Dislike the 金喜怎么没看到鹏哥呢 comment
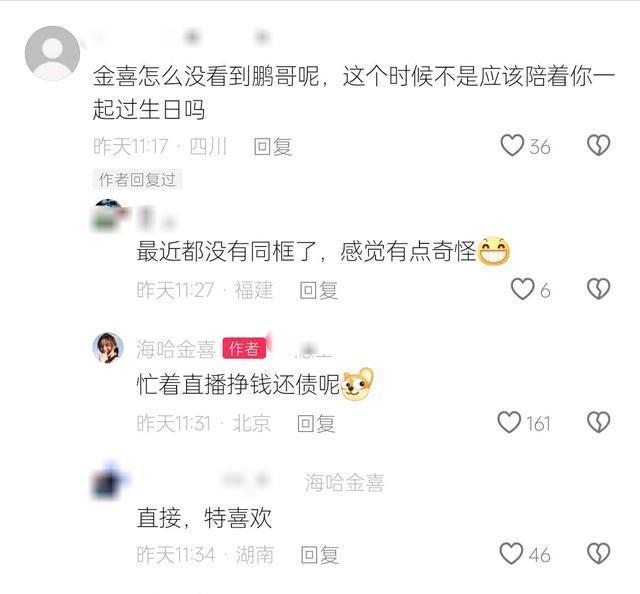 click(x=598, y=145)
